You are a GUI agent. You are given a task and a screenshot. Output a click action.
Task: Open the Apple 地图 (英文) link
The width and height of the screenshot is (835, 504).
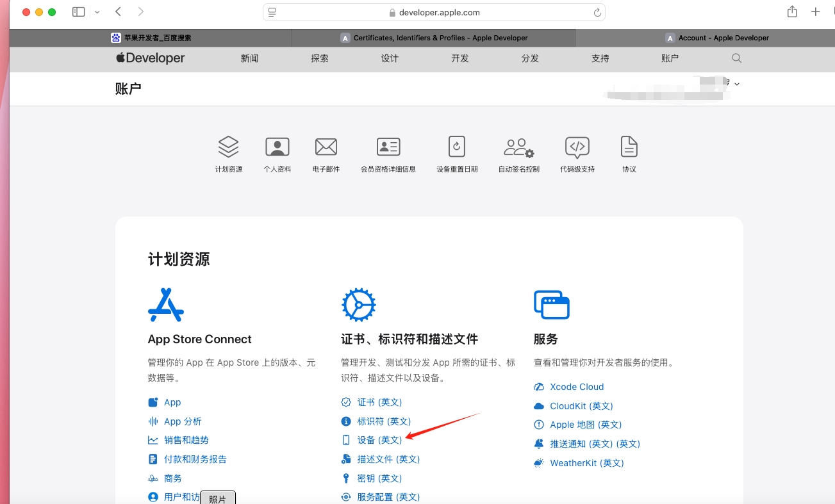[x=586, y=425]
